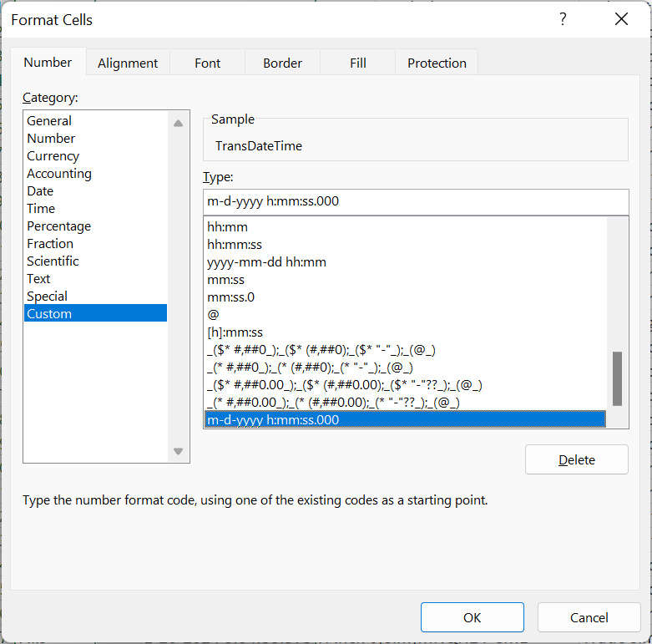This screenshot has height=644, width=652.
Task: Switch to the Alignment tab
Action: pyautogui.click(x=128, y=63)
